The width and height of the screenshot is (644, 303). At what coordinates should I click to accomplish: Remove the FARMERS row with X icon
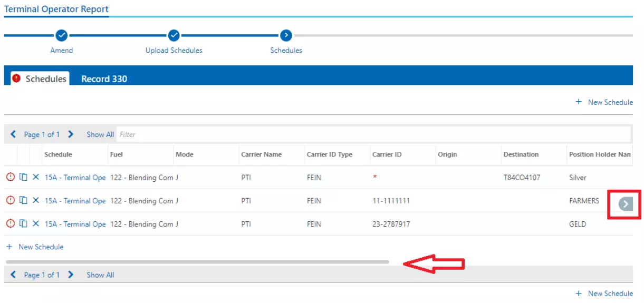(x=36, y=201)
